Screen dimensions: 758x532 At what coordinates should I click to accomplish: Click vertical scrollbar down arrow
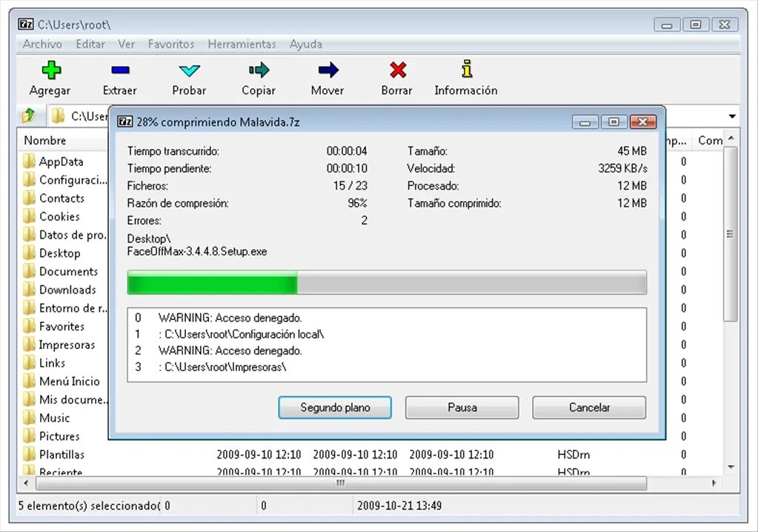click(731, 467)
